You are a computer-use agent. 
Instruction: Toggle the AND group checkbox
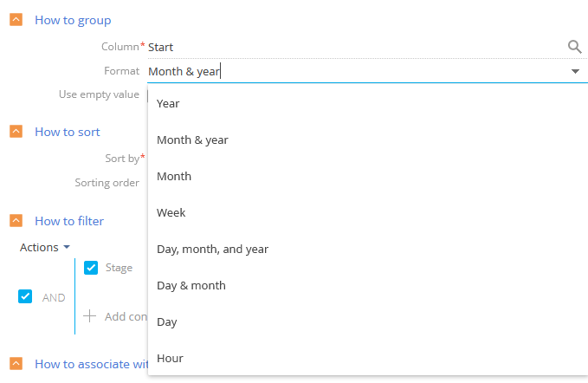click(x=25, y=296)
